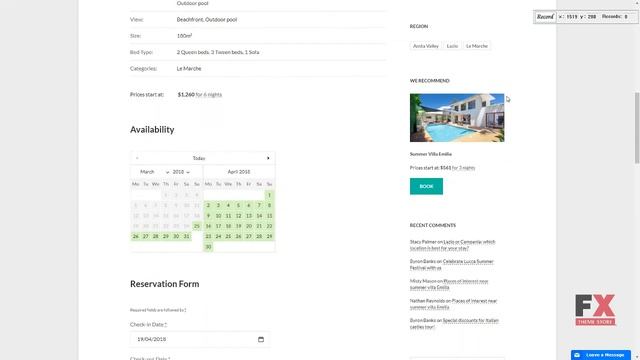This screenshot has height=360, width=640.
Task: Select April 26 in the calendar
Action: coord(239,236)
